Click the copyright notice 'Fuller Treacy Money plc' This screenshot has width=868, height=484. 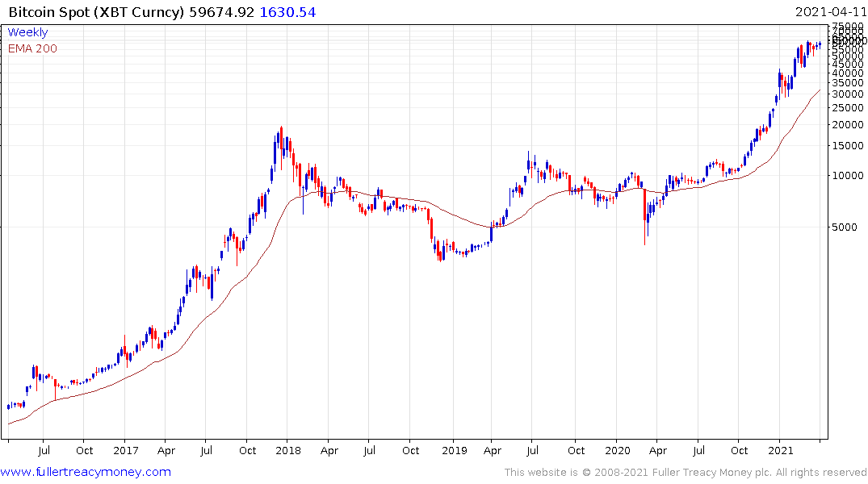point(711,473)
